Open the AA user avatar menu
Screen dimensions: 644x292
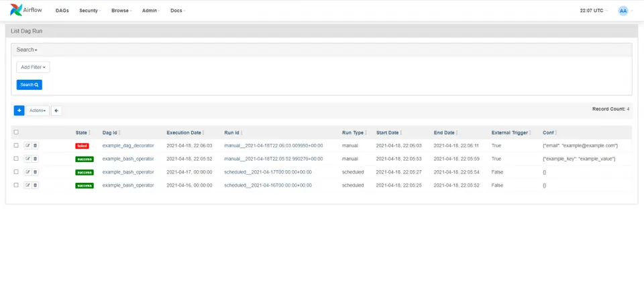point(623,11)
